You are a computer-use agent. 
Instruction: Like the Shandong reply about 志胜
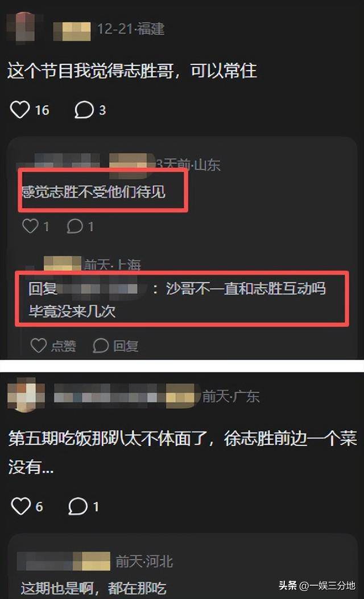(30, 226)
